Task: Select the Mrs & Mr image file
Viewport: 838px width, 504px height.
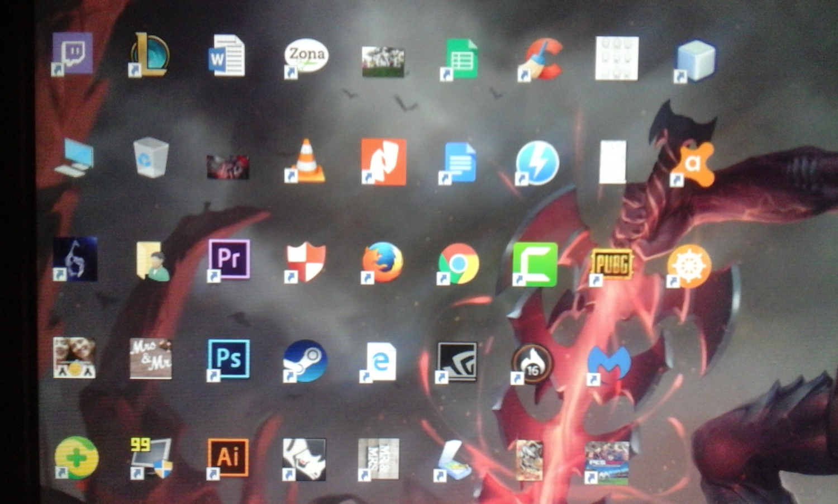Action: (151, 358)
